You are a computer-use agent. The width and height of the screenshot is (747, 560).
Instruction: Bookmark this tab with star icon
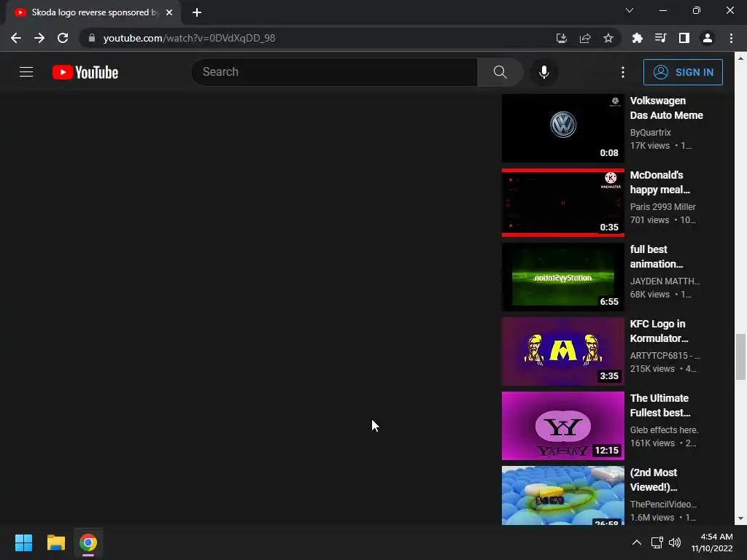608,38
